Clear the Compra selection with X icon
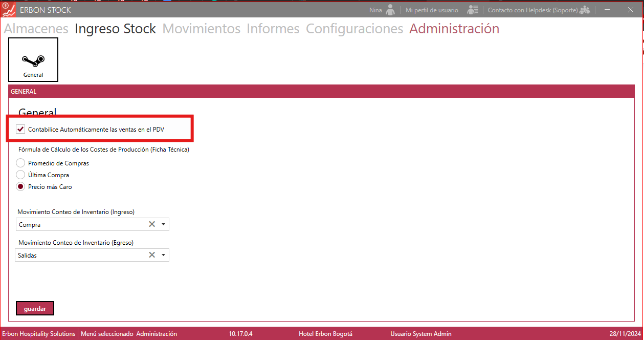The height and width of the screenshot is (340, 644). pyautogui.click(x=152, y=224)
